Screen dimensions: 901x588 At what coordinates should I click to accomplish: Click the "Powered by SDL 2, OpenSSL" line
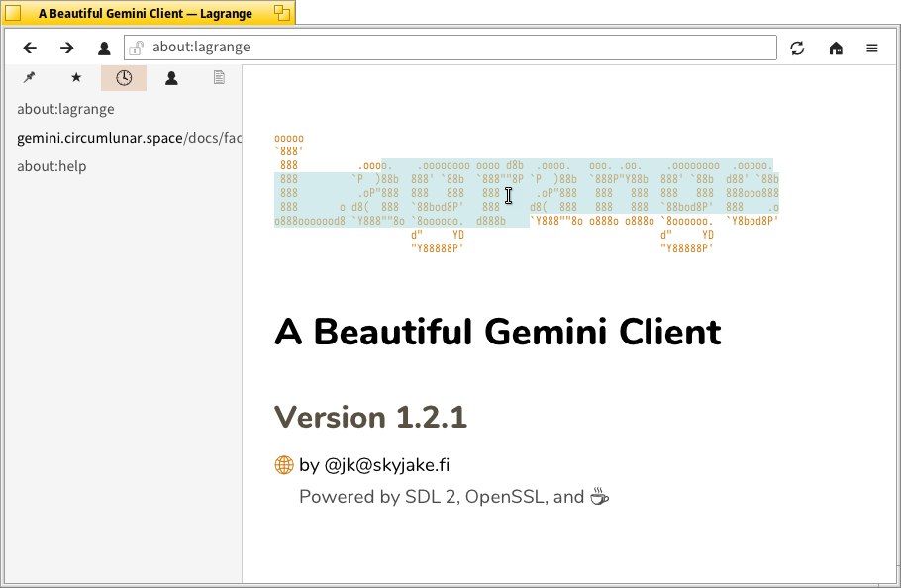(453, 497)
